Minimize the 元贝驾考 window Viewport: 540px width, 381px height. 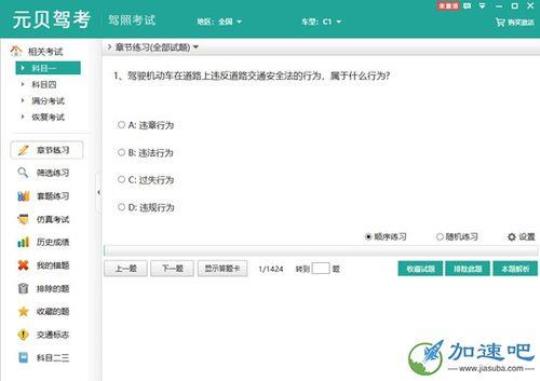(x=499, y=6)
